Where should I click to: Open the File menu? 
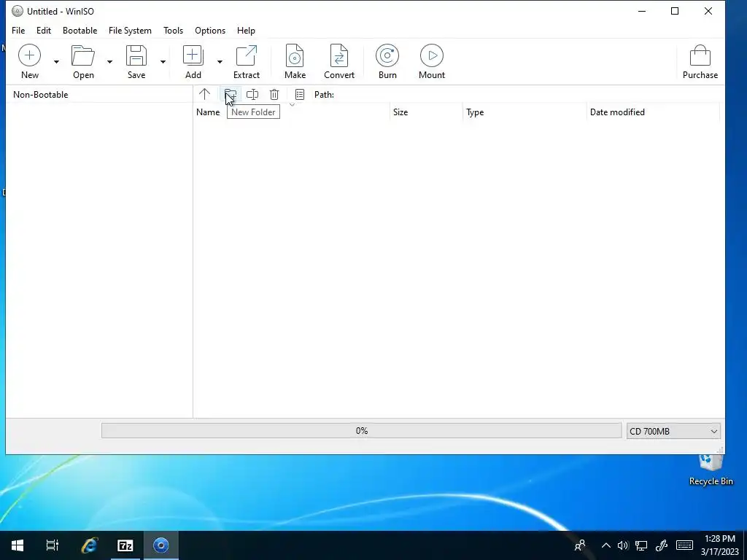[x=18, y=31]
